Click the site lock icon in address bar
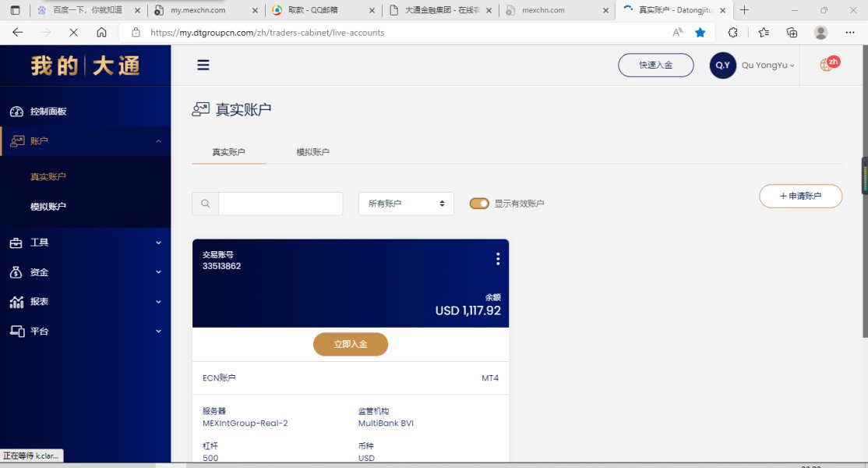Image resolution: width=868 pixels, height=468 pixels. [x=136, y=33]
